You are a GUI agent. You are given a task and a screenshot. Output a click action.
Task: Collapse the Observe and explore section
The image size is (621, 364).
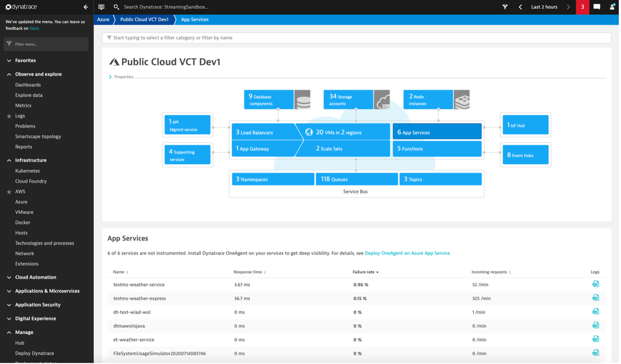(9, 74)
